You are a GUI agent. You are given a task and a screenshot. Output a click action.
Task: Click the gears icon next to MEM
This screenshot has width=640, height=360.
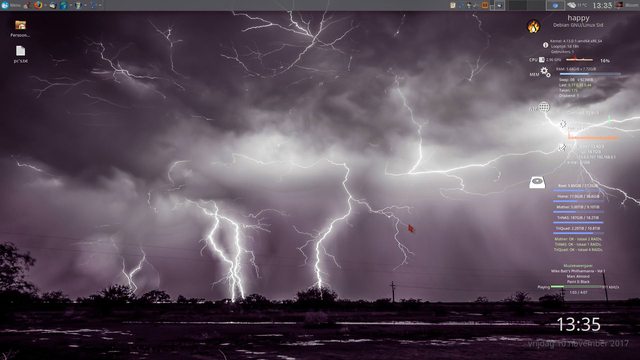pos(545,72)
